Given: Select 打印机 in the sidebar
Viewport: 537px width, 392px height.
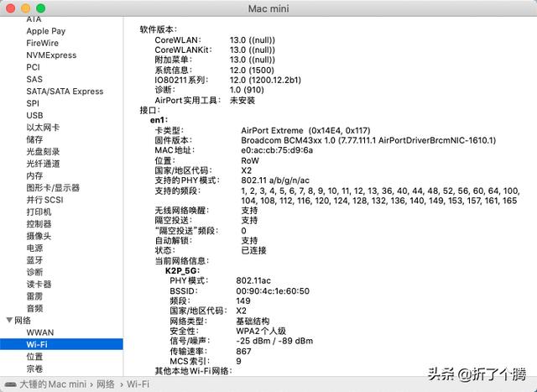Looking at the screenshot, I should [x=39, y=212].
